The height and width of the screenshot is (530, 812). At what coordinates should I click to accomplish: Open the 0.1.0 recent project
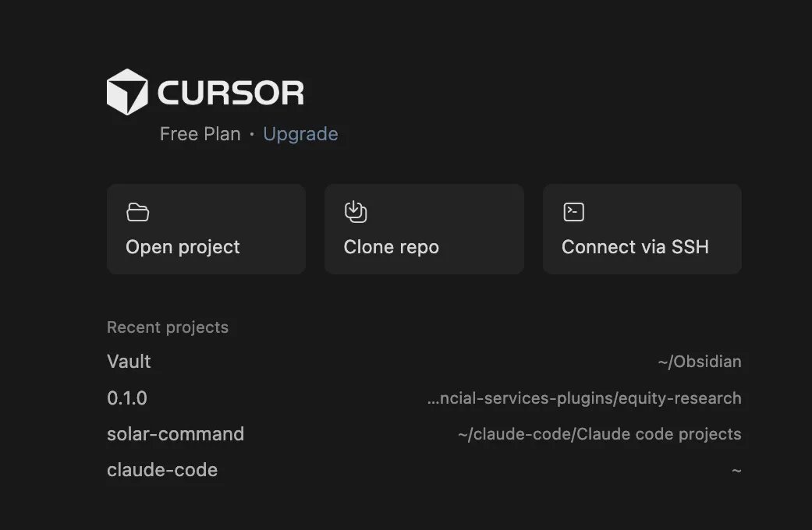tap(424, 398)
